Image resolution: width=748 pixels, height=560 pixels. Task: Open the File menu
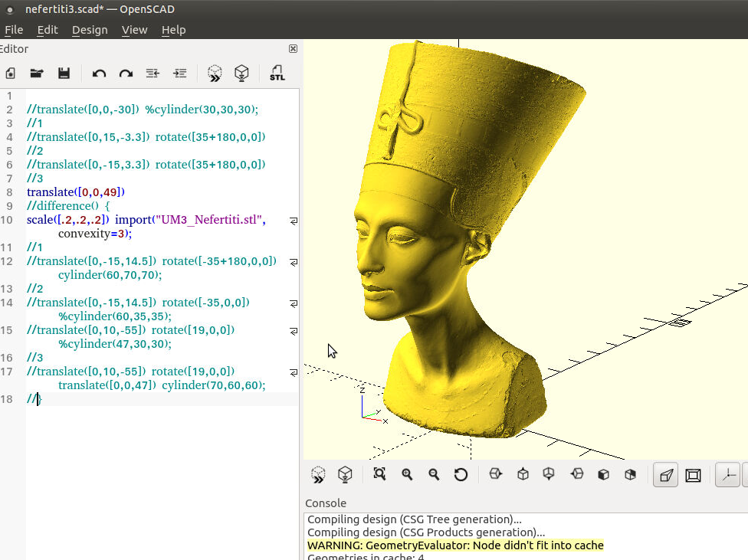pos(14,30)
